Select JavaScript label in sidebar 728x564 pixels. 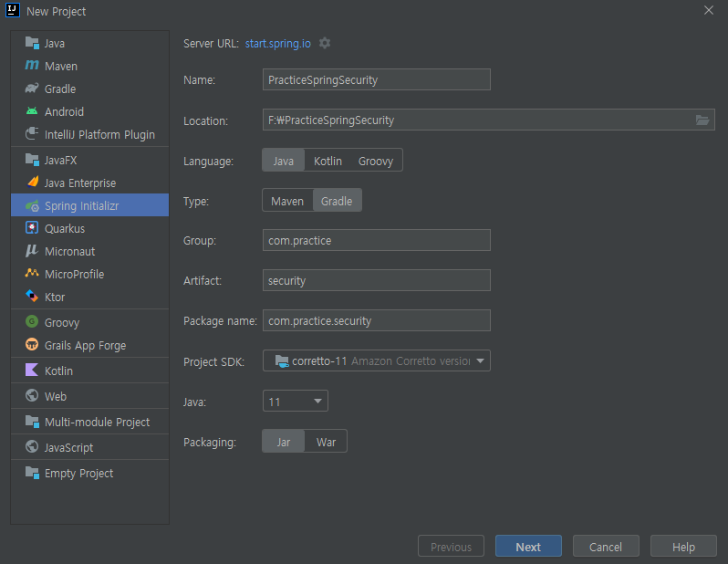(68, 448)
